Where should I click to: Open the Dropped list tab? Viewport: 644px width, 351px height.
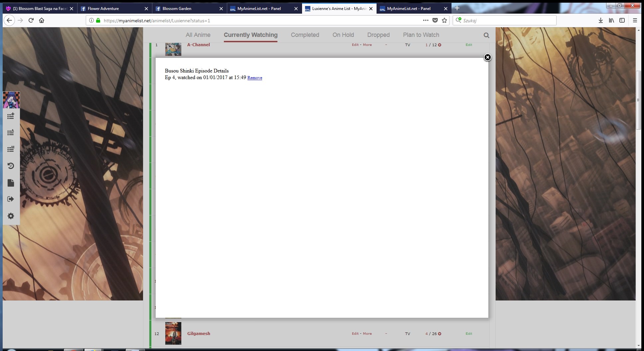click(x=378, y=35)
